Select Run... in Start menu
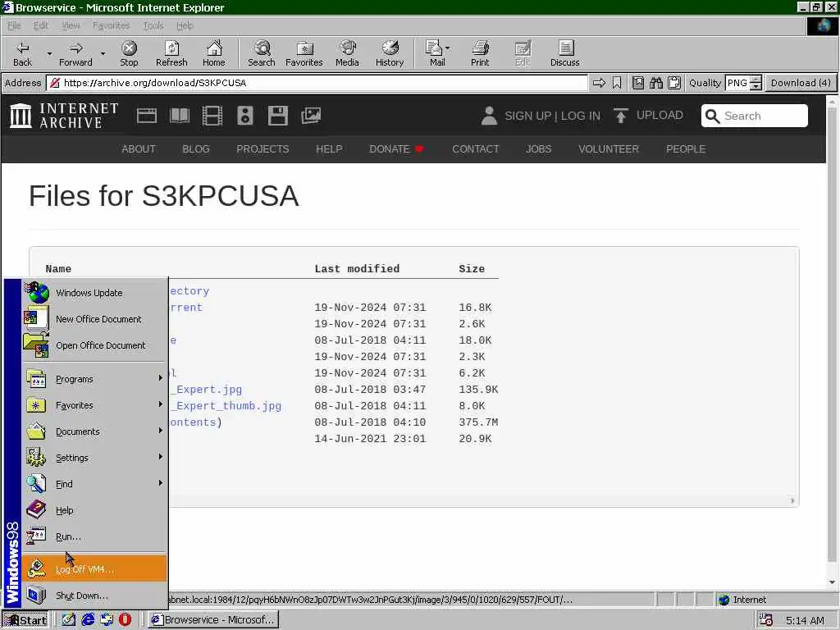The width and height of the screenshot is (840, 630). [x=94, y=536]
